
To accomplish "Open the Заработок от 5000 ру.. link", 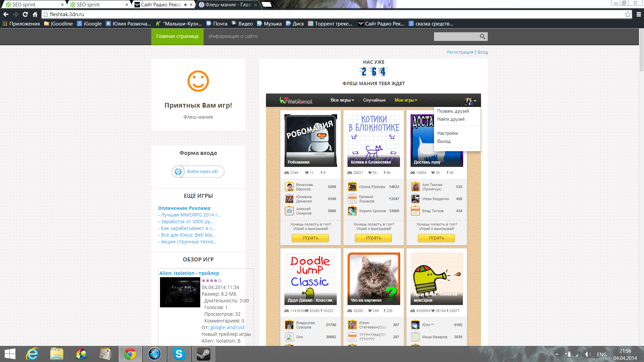I will coord(186,222).
